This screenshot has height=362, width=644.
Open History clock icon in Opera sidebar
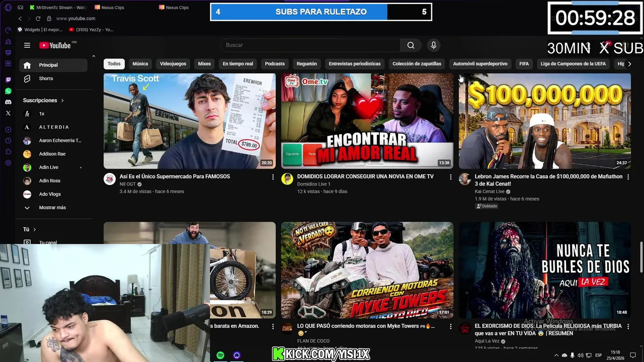click(8, 141)
